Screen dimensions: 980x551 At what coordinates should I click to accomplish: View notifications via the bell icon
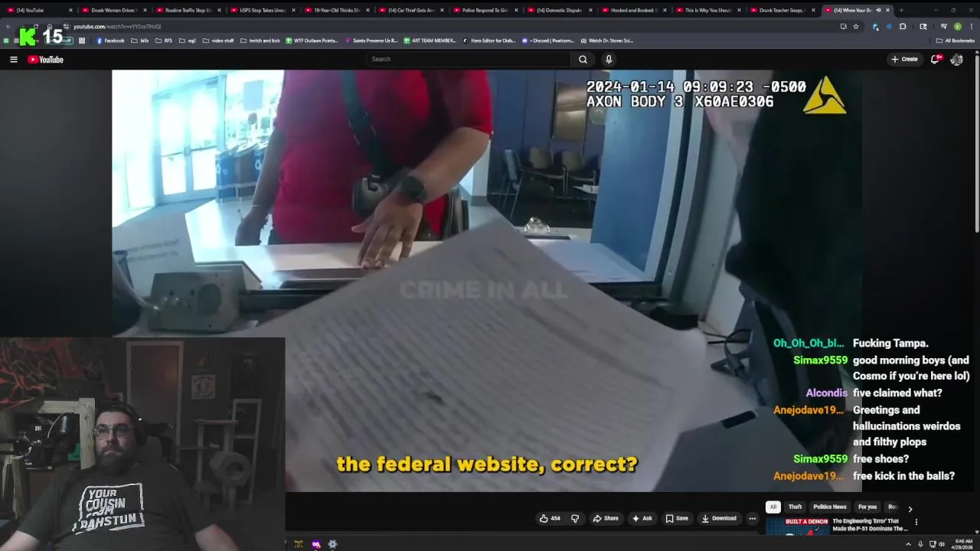(x=936, y=59)
